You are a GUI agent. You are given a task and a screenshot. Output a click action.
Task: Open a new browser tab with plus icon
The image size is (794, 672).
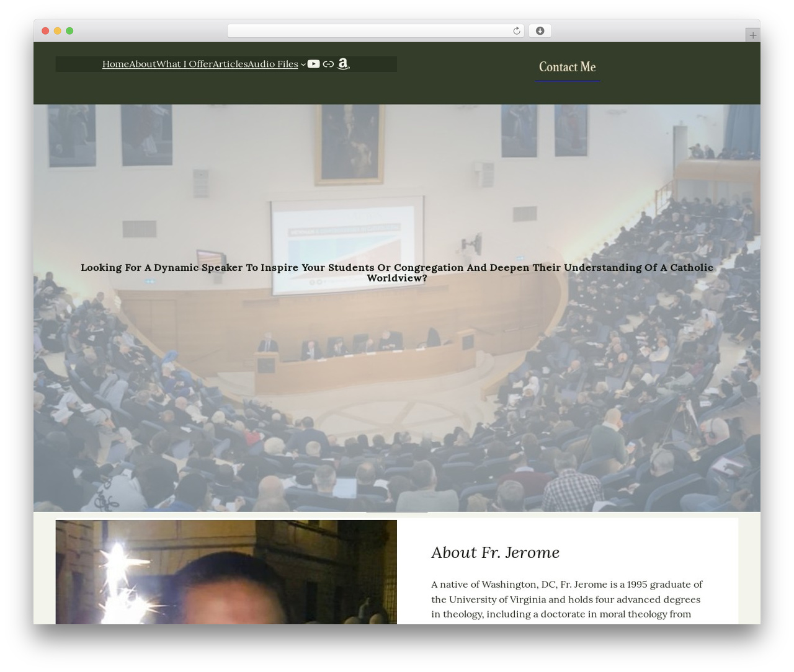click(x=752, y=35)
